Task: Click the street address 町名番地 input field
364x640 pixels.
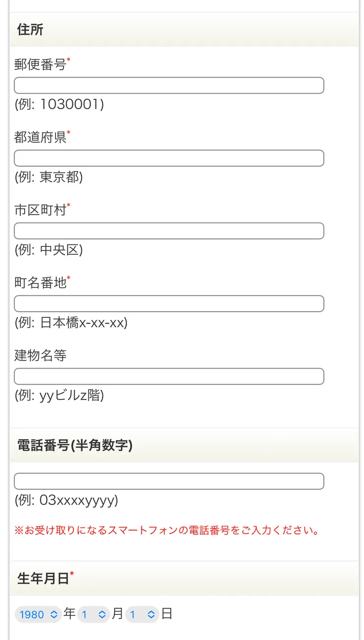Action: (x=169, y=304)
